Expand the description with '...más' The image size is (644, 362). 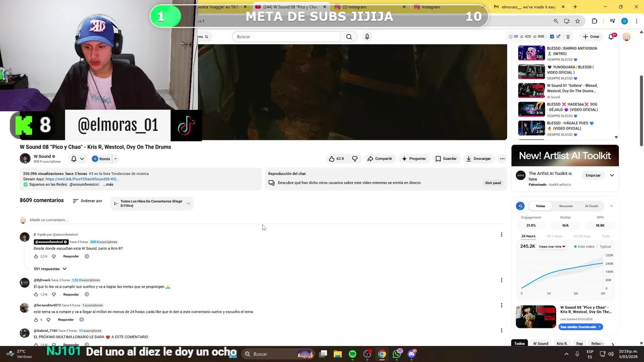click(108, 185)
